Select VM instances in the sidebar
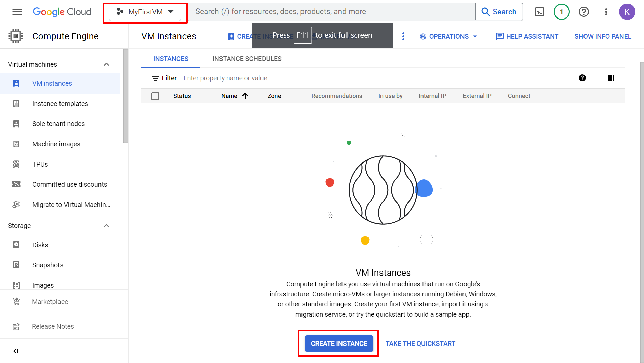 click(60, 83)
